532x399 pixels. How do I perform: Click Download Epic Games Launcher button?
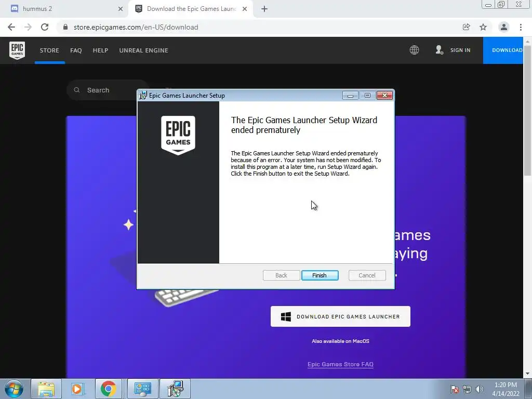click(340, 316)
